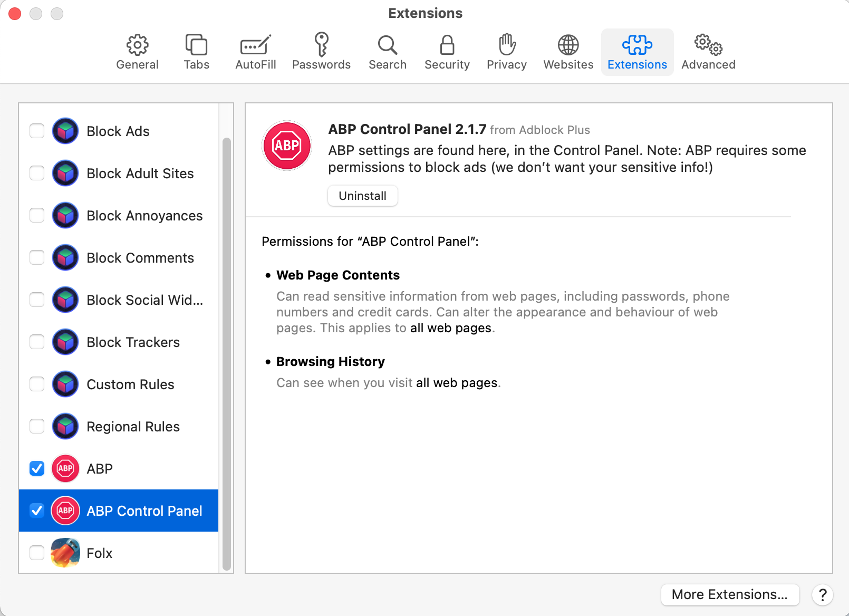Select the Folx rocket icon
This screenshot has width=849, height=616.
pyautogui.click(x=65, y=553)
